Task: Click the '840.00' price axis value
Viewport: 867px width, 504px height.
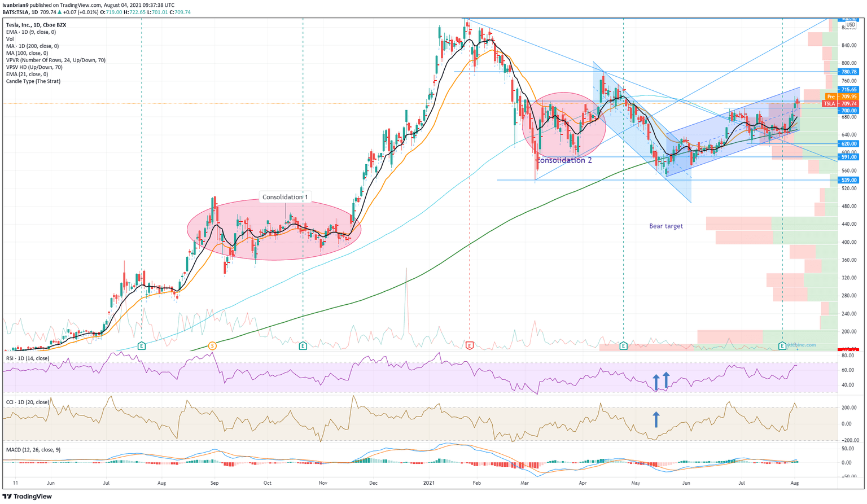Action: (x=850, y=45)
